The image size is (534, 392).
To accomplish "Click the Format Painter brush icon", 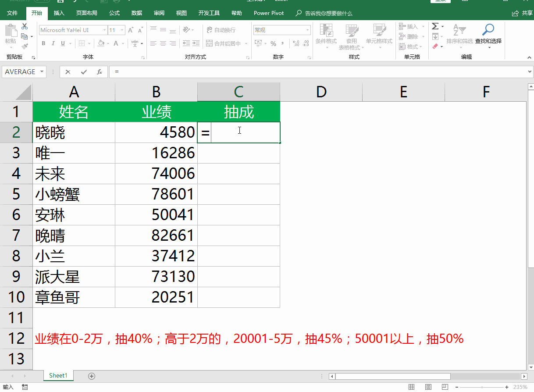I will (x=25, y=46).
